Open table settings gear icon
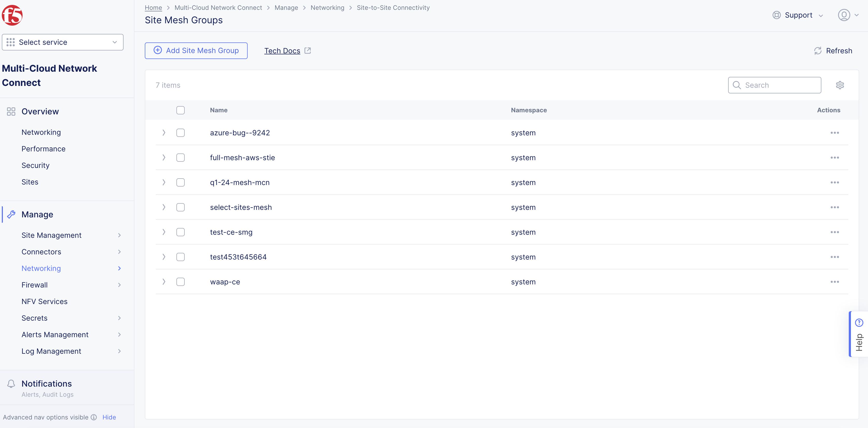 point(840,85)
